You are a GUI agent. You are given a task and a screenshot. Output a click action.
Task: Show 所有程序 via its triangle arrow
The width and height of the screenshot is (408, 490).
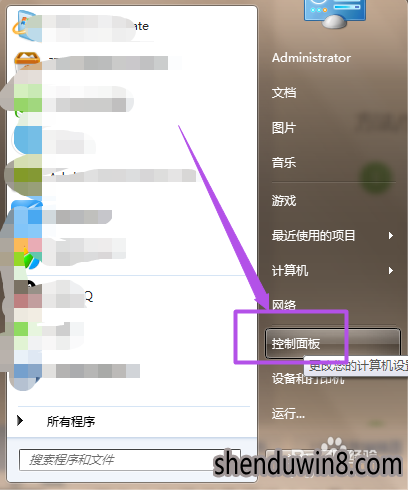20,421
